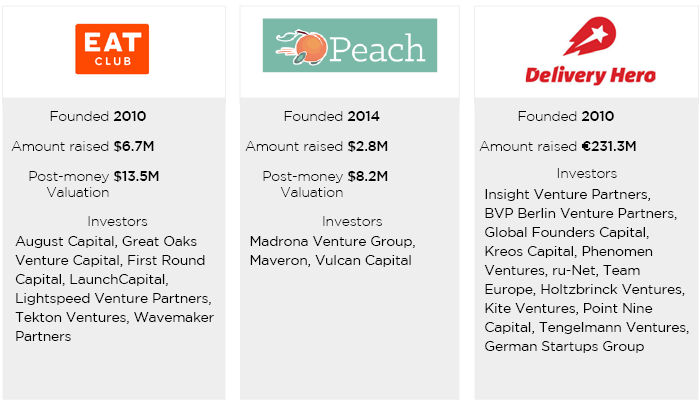
Task: Click the Delivery Hero star comet icon
Action: (x=590, y=36)
